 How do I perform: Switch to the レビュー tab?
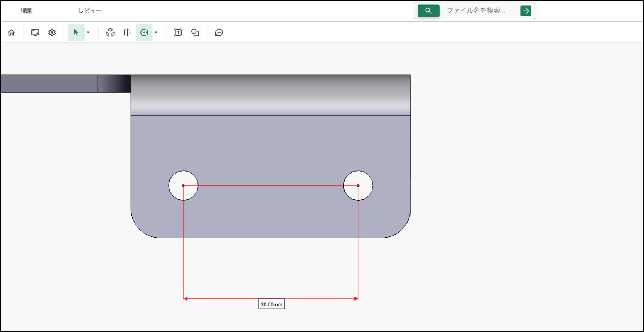pos(90,11)
